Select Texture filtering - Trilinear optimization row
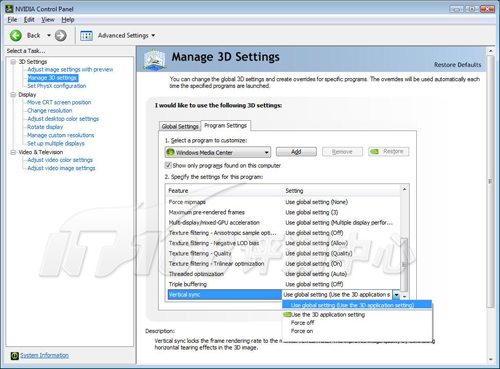This screenshot has height=369, width=500. (x=283, y=264)
